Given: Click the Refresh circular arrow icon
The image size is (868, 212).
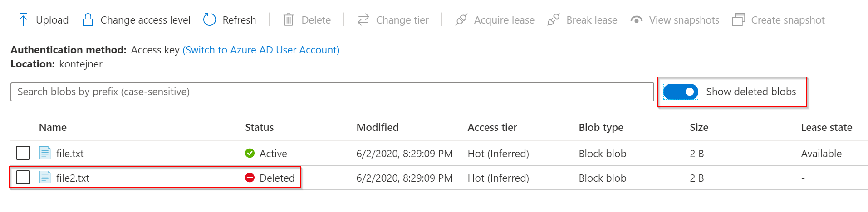Looking at the screenshot, I should (x=210, y=20).
